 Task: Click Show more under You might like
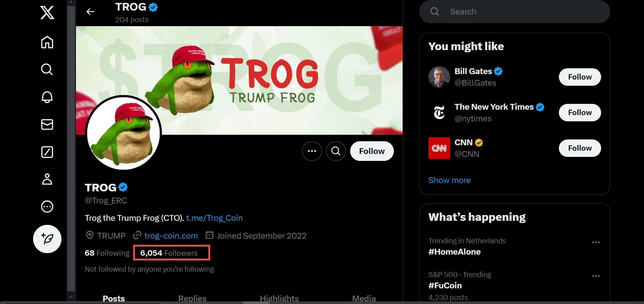click(x=449, y=180)
